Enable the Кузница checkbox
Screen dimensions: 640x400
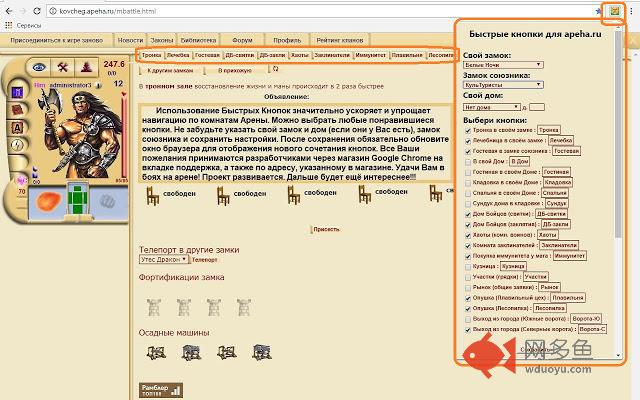[468, 267]
